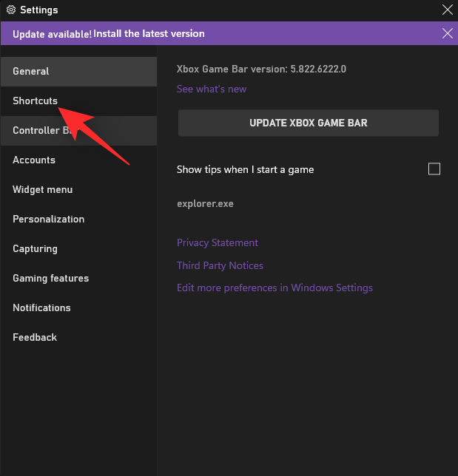Screen dimensions: 458x476
Task: Open Gaming features settings
Action: coord(78,278)
